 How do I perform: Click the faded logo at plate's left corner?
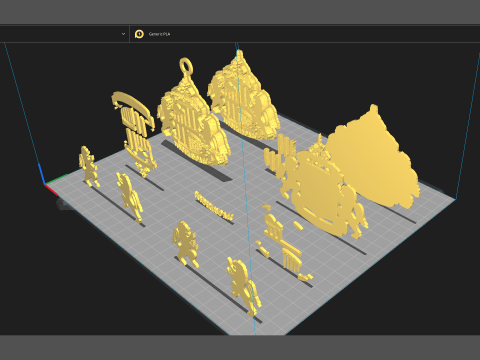point(64,203)
